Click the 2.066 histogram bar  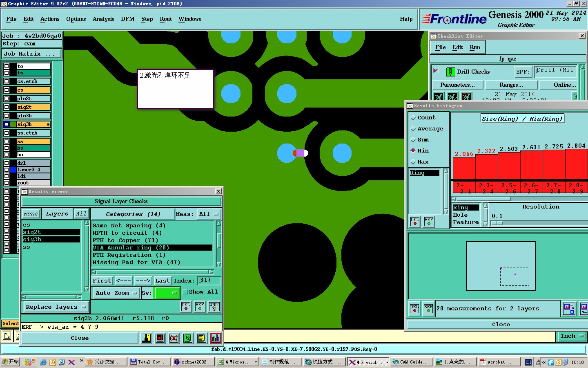click(464, 168)
